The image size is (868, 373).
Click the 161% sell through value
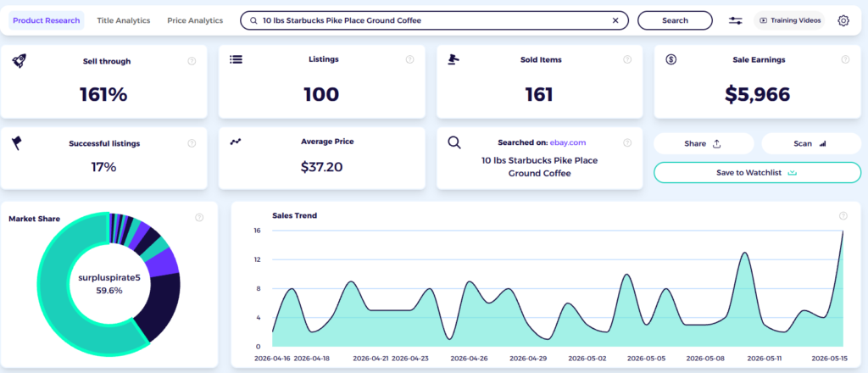(103, 95)
